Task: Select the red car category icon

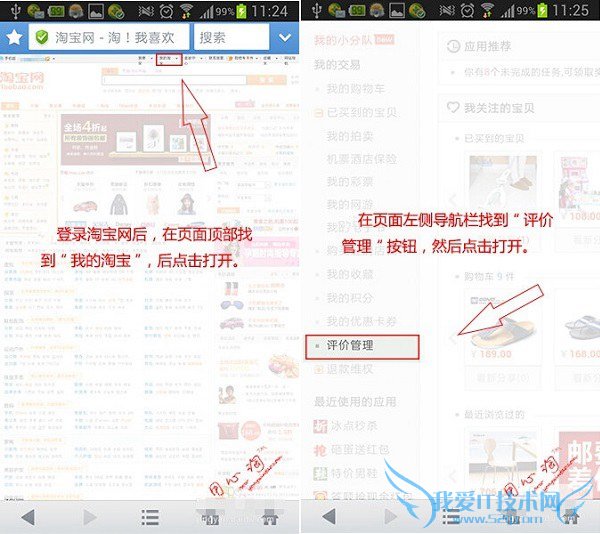Action: pos(85,206)
